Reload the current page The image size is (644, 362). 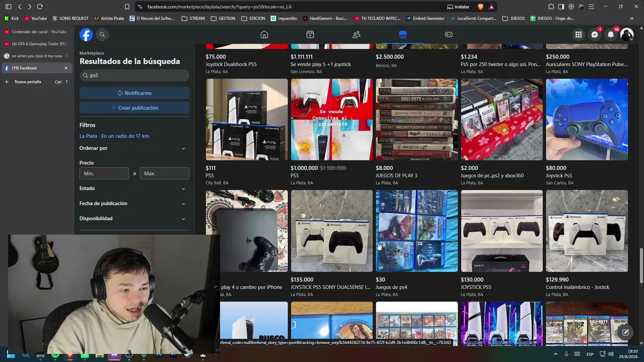(40, 7)
